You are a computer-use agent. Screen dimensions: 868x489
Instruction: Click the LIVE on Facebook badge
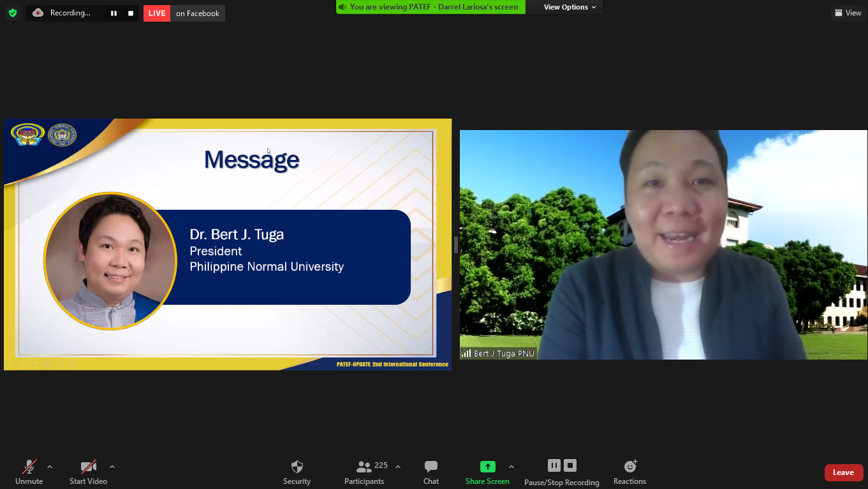point(184,13)
